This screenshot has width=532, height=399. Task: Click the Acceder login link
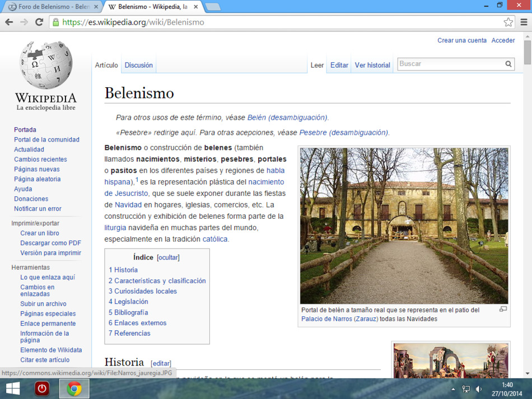503,40
